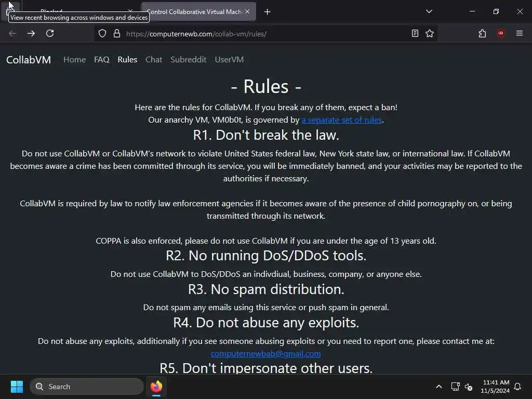Toggle reader view icon in address bar
The image size is (532, 399).
tap(415, 33)
